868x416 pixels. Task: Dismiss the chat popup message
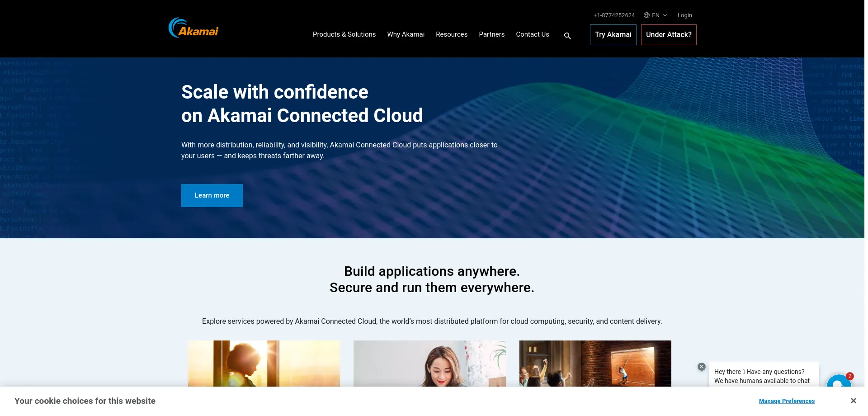701,367
